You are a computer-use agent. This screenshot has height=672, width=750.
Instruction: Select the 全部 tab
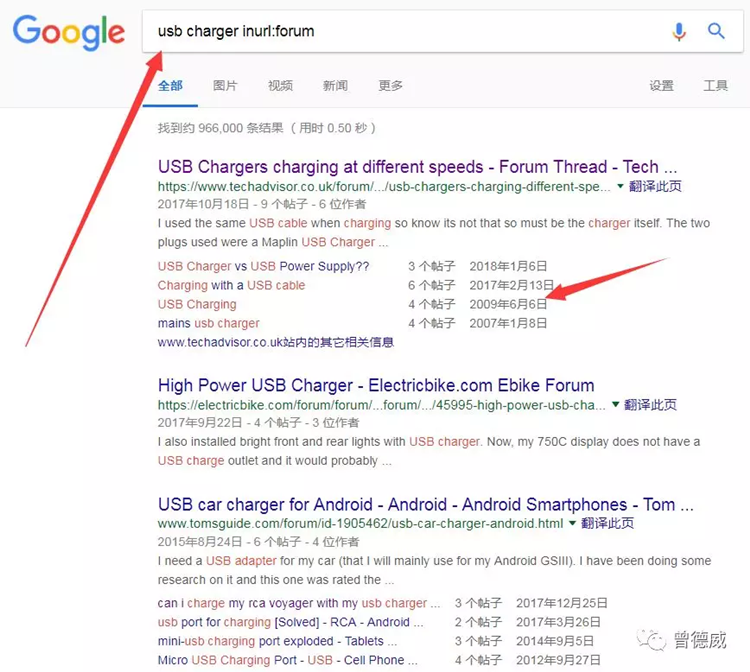coord(170,86)
